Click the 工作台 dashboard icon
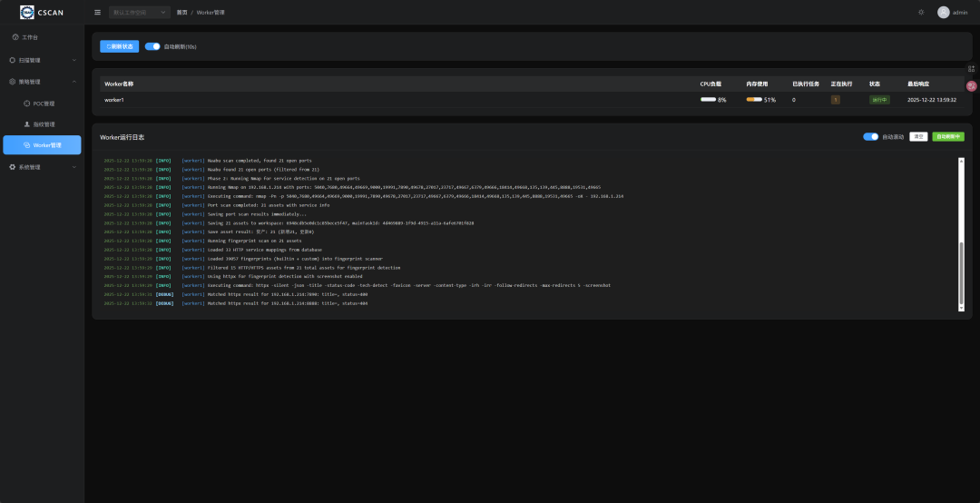The height and width of the screenshot is (503, 980). [15, 37]
